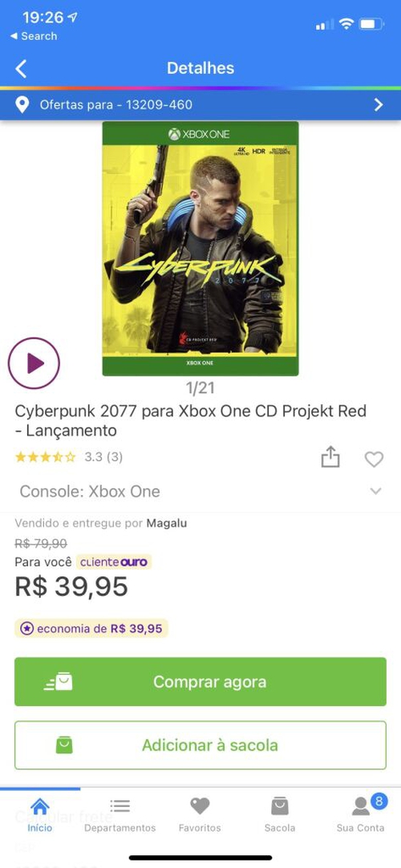Tap the location pin icon beside Ofertas para

[x=22, y=104]
